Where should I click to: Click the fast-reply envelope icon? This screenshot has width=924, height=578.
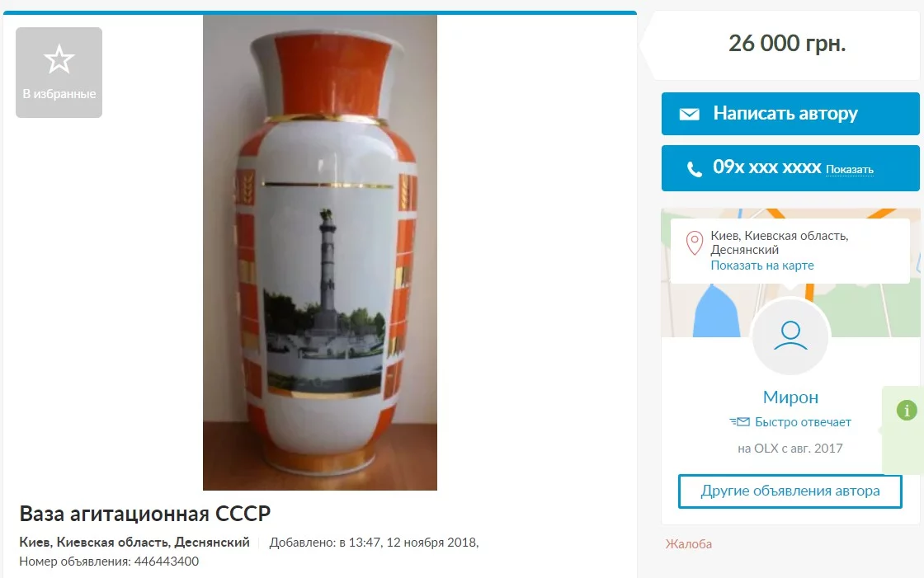[739, 422]
